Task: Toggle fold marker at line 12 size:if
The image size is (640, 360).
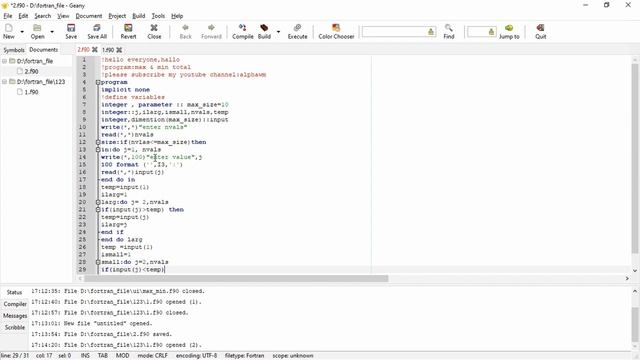Action: [x=98, y=142]
